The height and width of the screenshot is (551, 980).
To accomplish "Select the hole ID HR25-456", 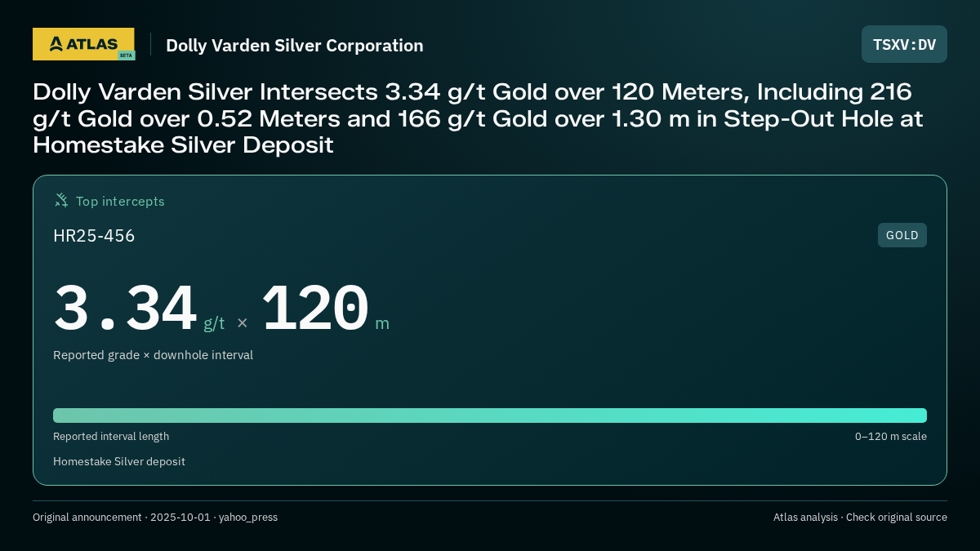I will 94,236.
